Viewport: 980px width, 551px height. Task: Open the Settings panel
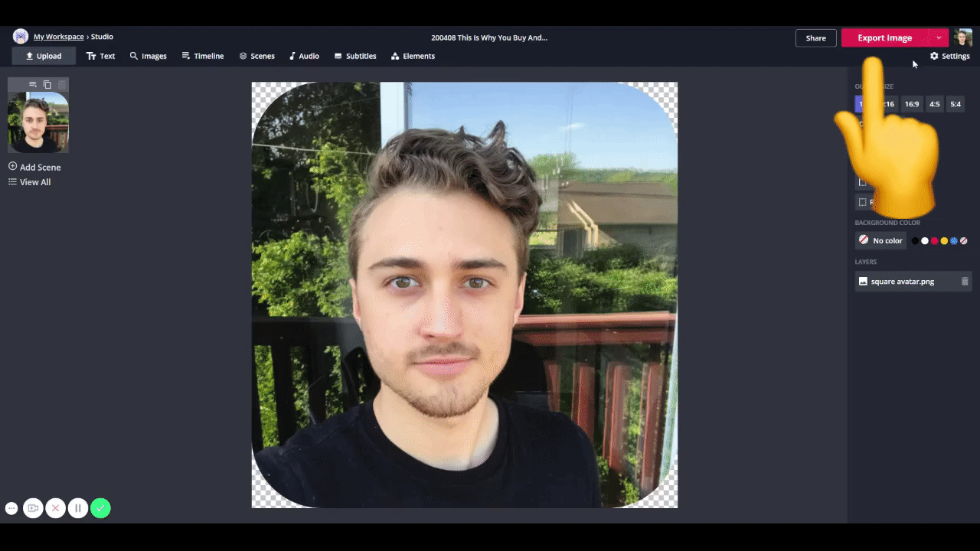pos(949,56)
